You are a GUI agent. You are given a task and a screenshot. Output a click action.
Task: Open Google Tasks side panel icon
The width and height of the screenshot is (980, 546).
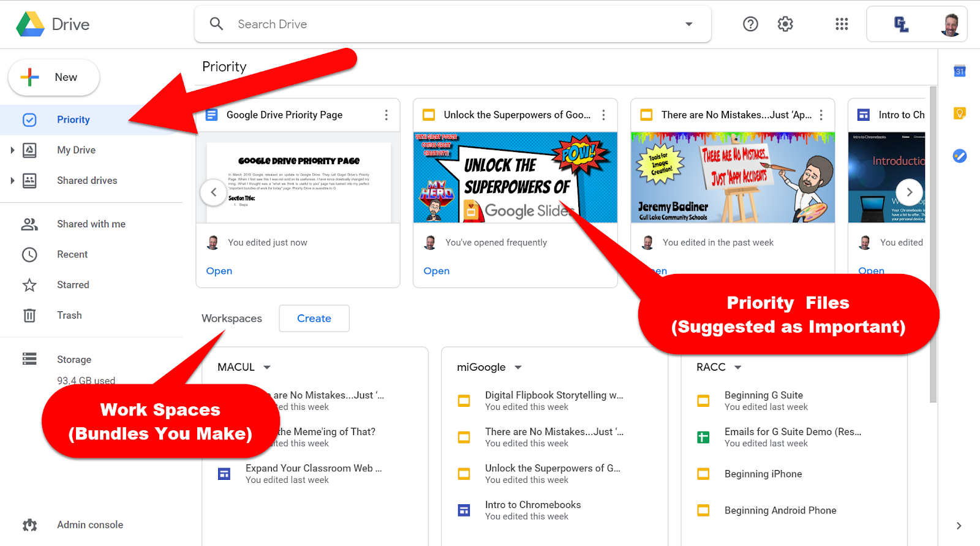[x=960, y=156]
